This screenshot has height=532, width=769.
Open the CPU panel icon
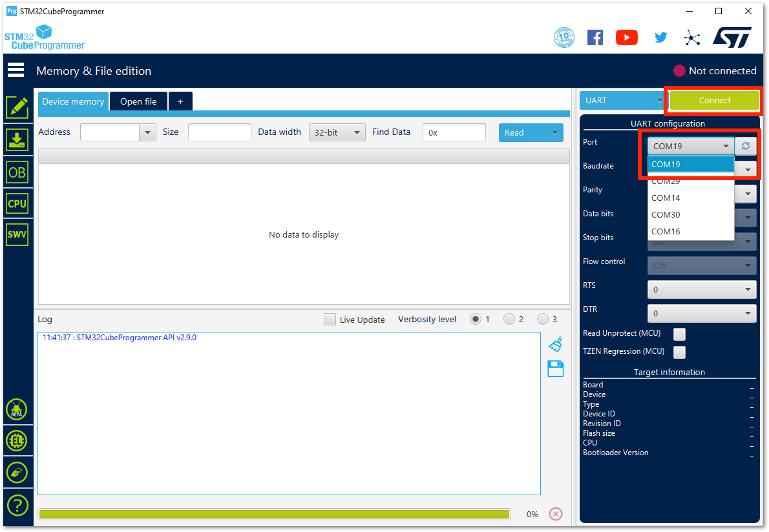(x=17, y=204)
